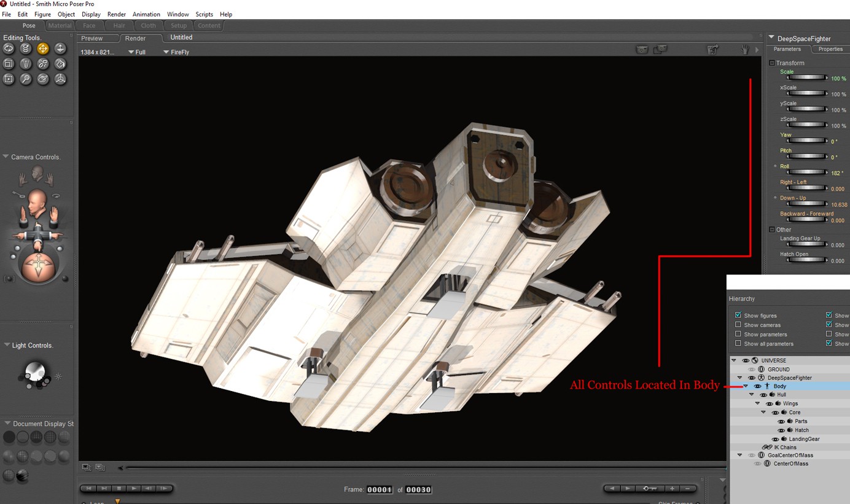Click the add keyframe plus button
Viewport: 850px width, 504px height.
point(673,489)
